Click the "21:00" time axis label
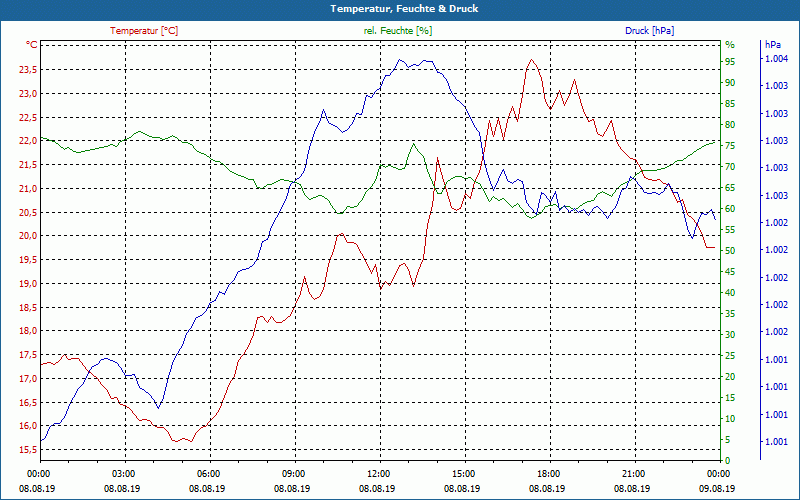800x500 pixels. [634, 473]
